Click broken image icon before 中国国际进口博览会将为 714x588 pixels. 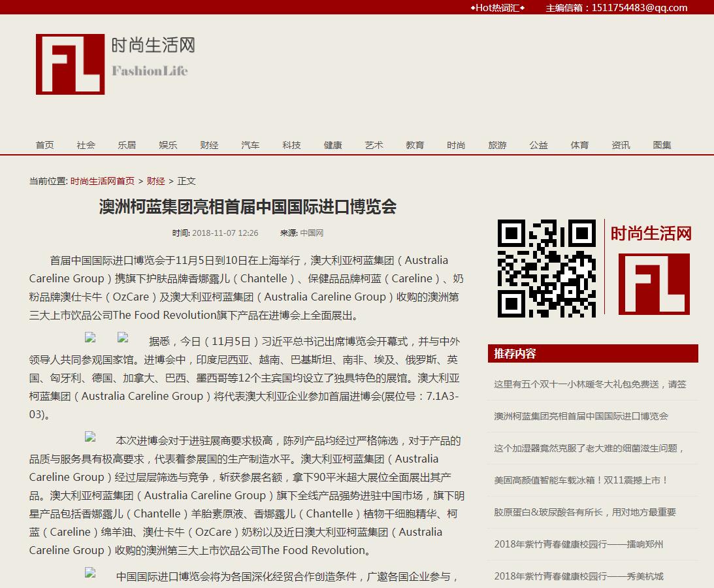click(x=90, y=572)
